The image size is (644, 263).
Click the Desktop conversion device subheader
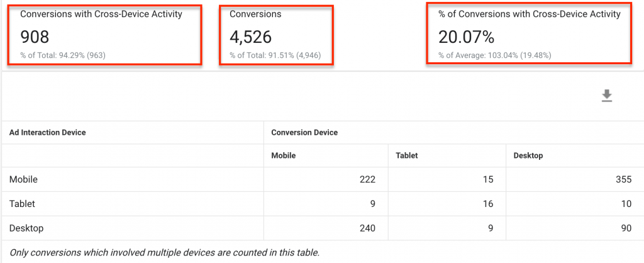point(528,155)
